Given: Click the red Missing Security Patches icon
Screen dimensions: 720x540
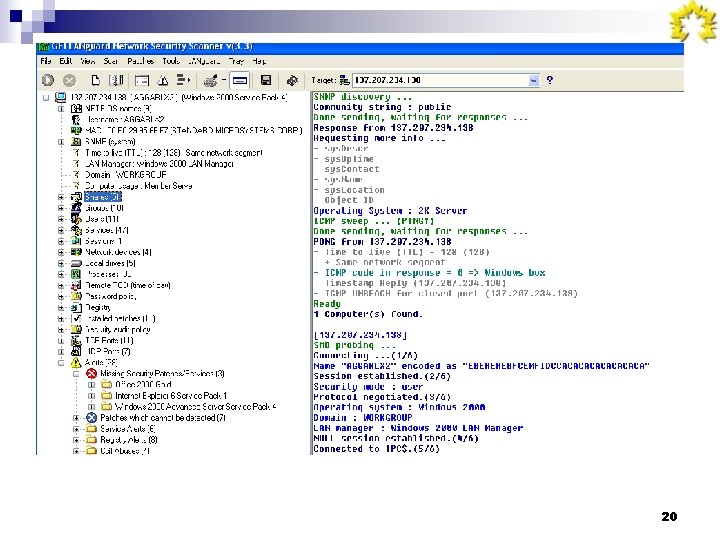Looking at the screenshot, I should (91, 373).
